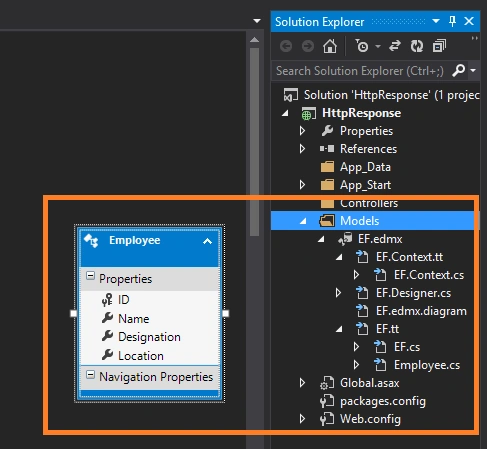Expand the References node
The width and height of the screenshot is (487, 449).
[x=302, y=149]
